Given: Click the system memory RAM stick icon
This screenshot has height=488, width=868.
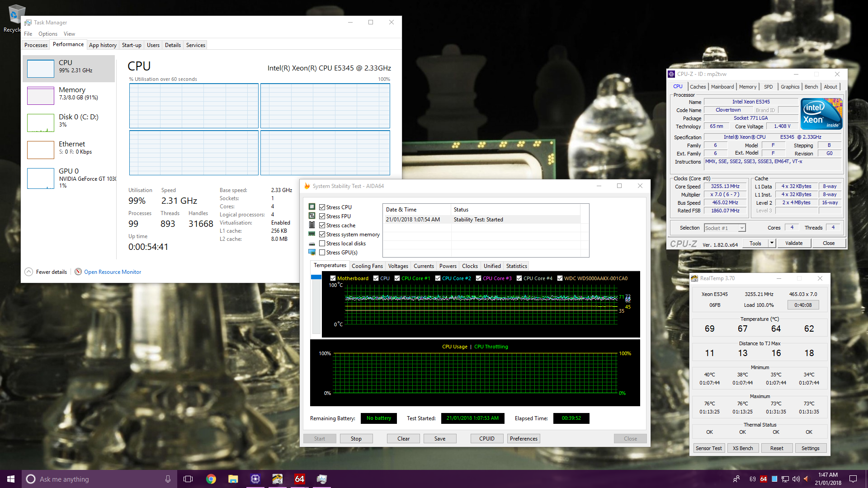Looking at the screenshot, I should [x=312, y=234].
